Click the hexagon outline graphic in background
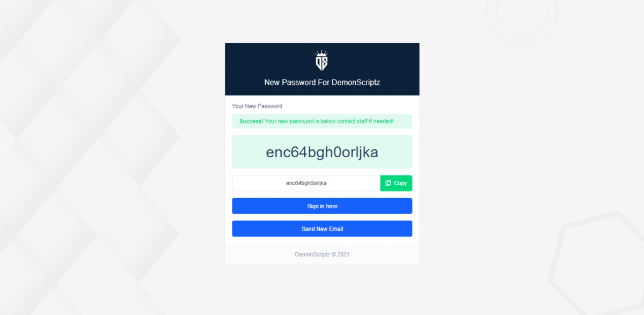 coord(596,263)
